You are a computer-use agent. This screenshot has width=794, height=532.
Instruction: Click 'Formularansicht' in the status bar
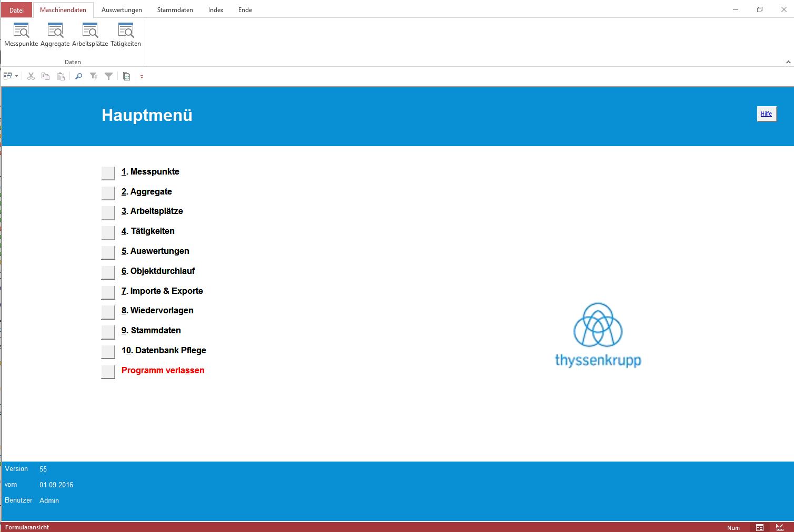tap(27, 527)
